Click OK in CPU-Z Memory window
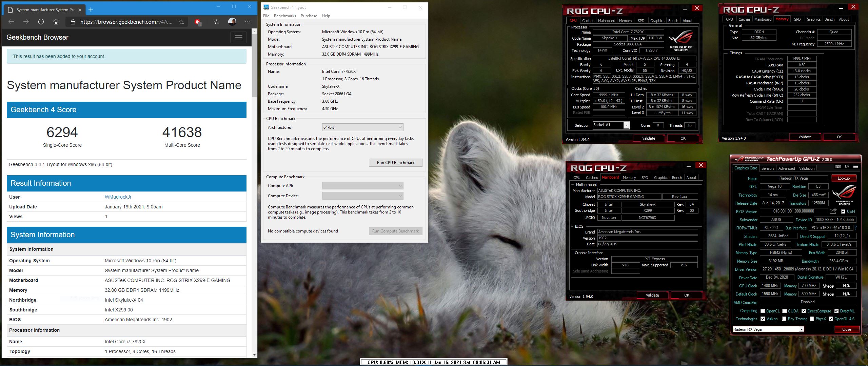This screenshot has height=366, width=868. coord(839,137)
